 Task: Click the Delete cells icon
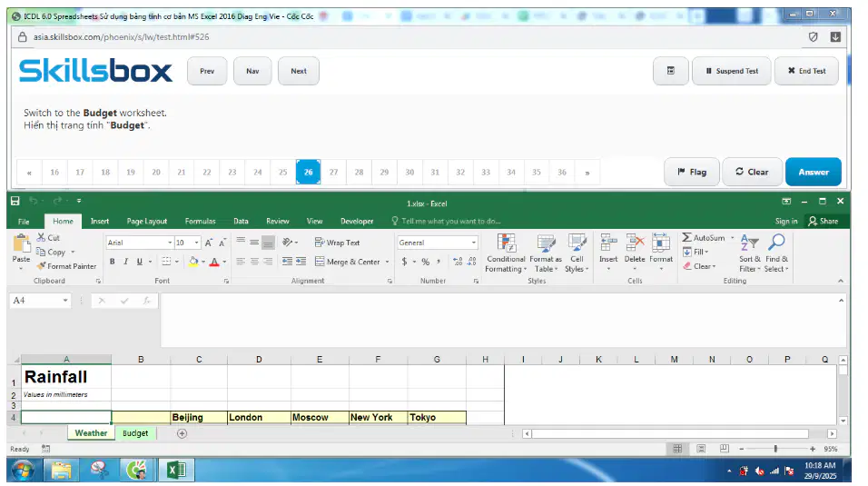pos(635,243)
